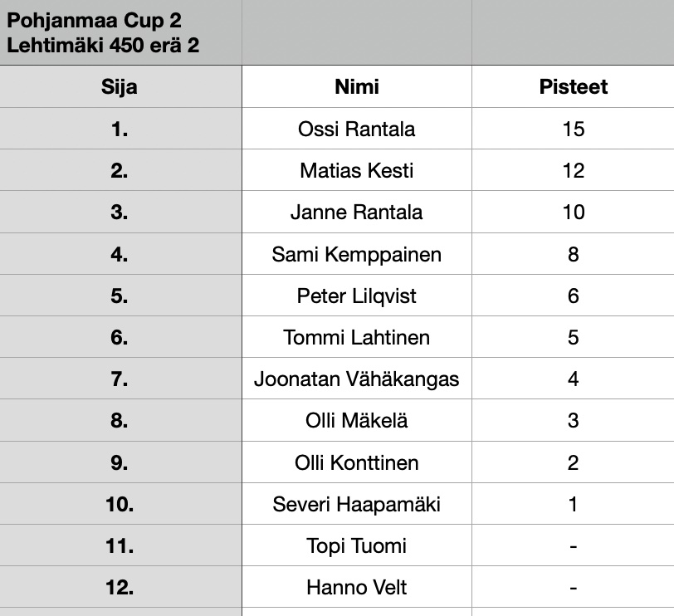
Task: Click the Severi Haapamäki name cell
Action: tap(357, 504)
